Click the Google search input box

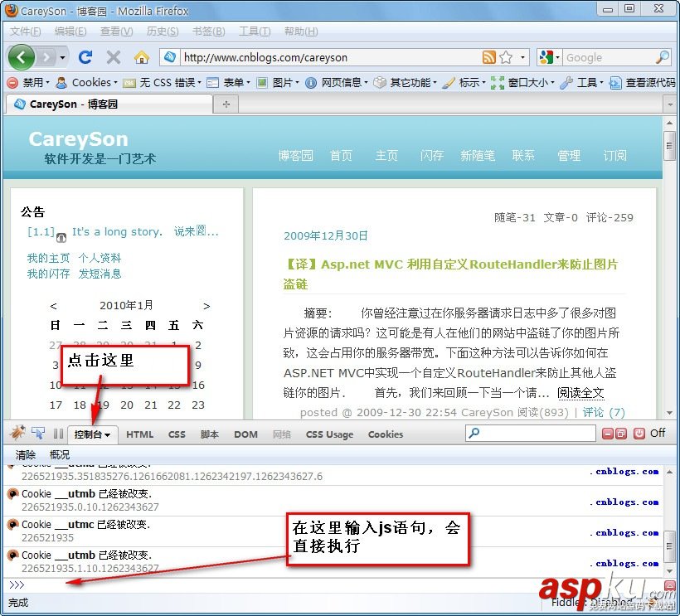point(610,57)
